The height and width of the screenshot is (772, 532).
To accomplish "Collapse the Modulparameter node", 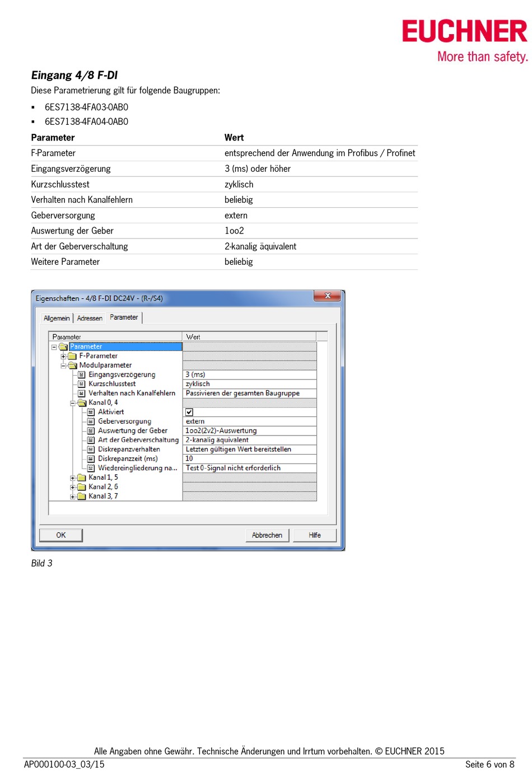I will click(x=63, y=366).
